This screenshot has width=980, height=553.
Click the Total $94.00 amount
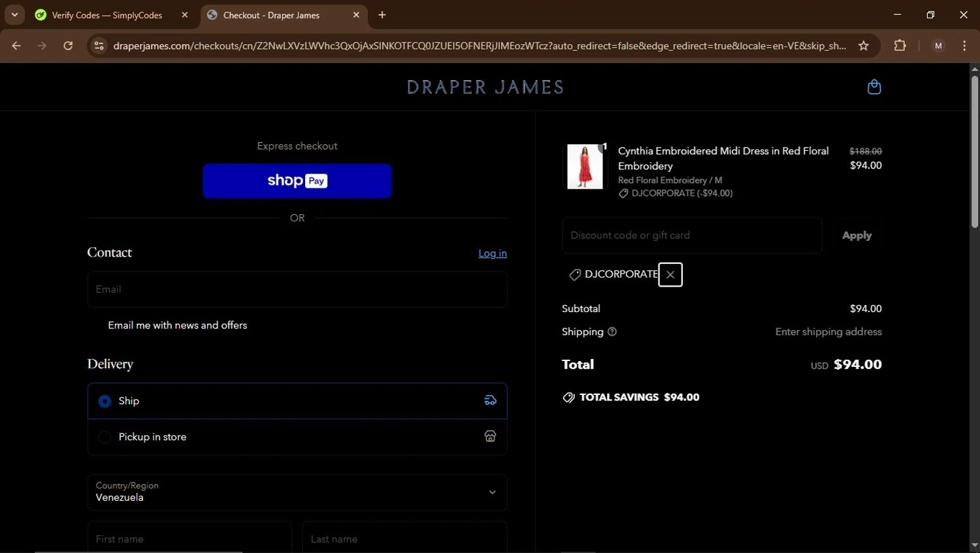click(x=858, y=364)
